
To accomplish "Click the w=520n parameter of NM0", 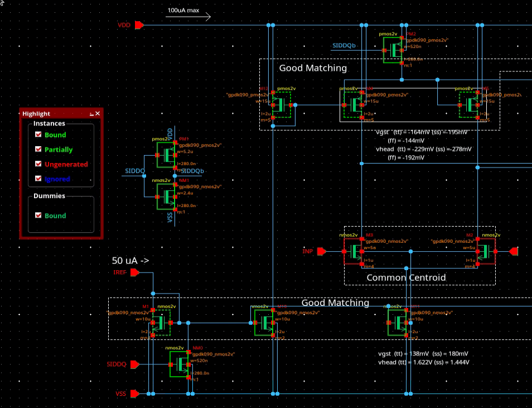I will 199,361.
